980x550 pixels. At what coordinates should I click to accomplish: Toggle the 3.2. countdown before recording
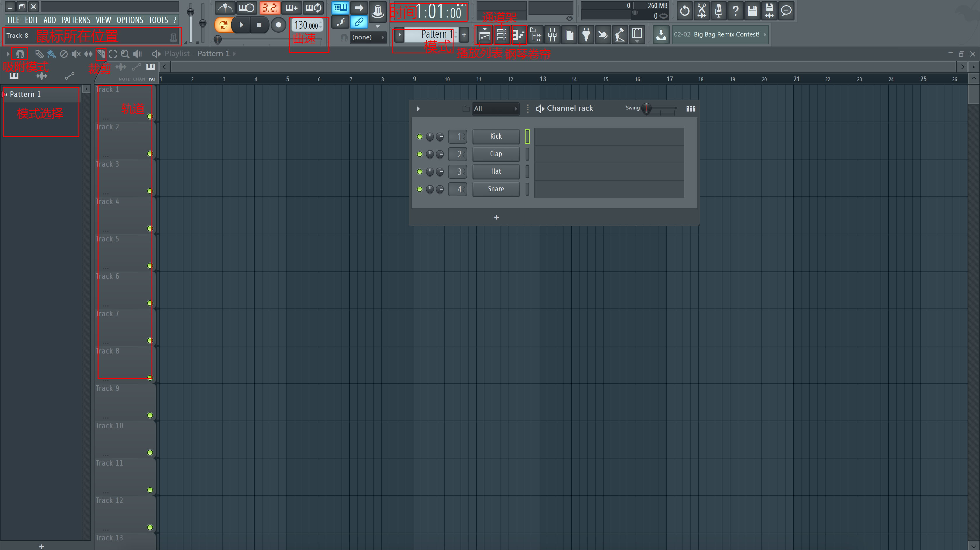point(270,8)
